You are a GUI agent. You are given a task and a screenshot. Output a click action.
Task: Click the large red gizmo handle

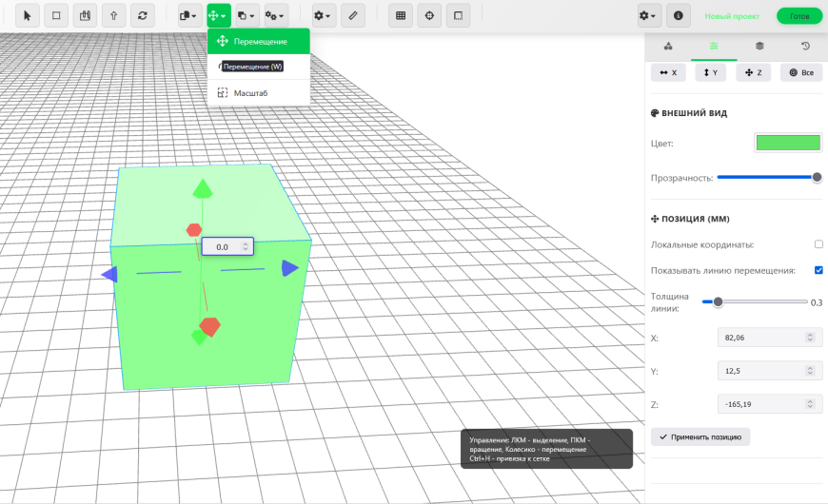[210, 327]
